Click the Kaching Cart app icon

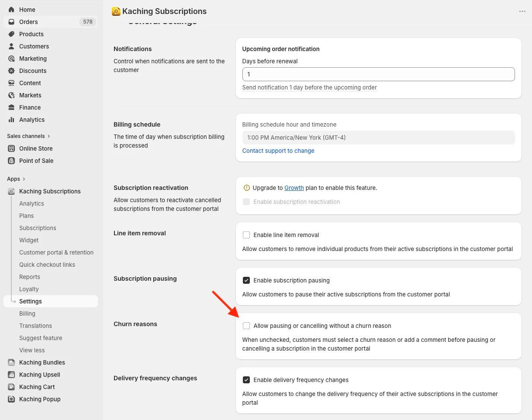pos(11,387)
